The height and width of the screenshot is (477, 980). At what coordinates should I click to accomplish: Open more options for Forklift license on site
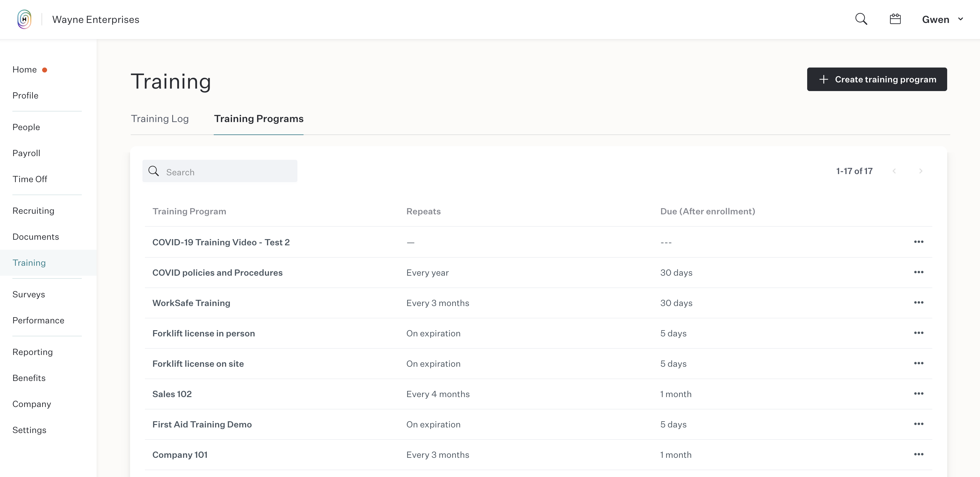[919, 364]
